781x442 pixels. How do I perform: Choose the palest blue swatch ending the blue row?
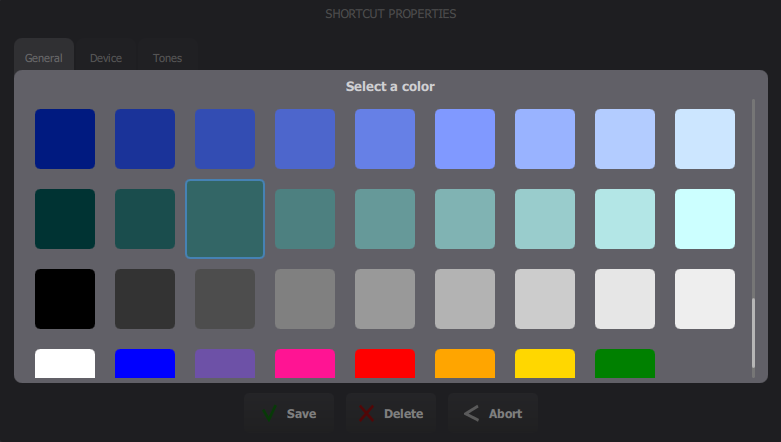point(705,139)
